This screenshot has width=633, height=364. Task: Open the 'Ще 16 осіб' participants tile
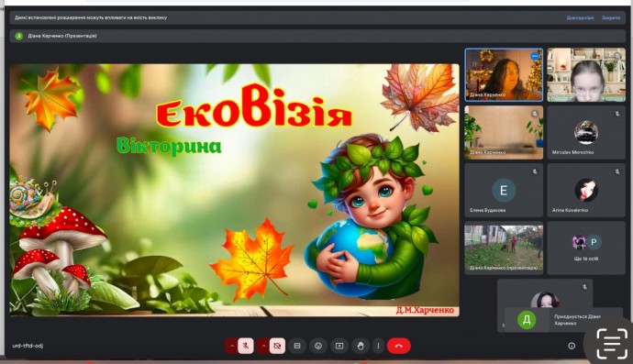pos(586,248)
